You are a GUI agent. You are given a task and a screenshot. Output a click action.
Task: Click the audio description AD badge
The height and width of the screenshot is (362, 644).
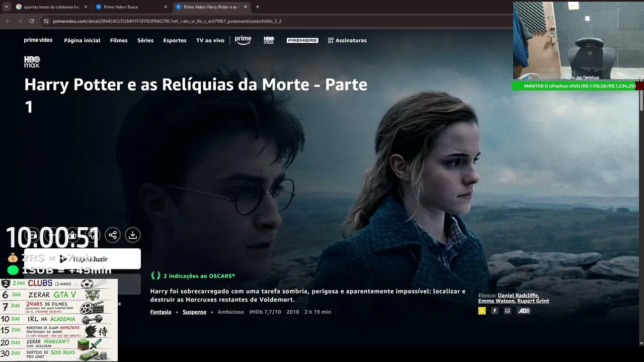click(x=524, y=311)
